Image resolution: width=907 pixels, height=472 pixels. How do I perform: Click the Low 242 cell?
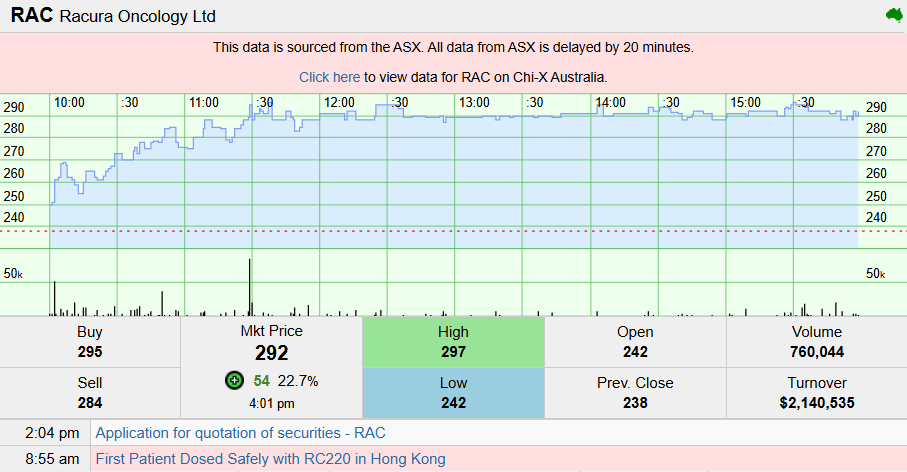(454, 393)
